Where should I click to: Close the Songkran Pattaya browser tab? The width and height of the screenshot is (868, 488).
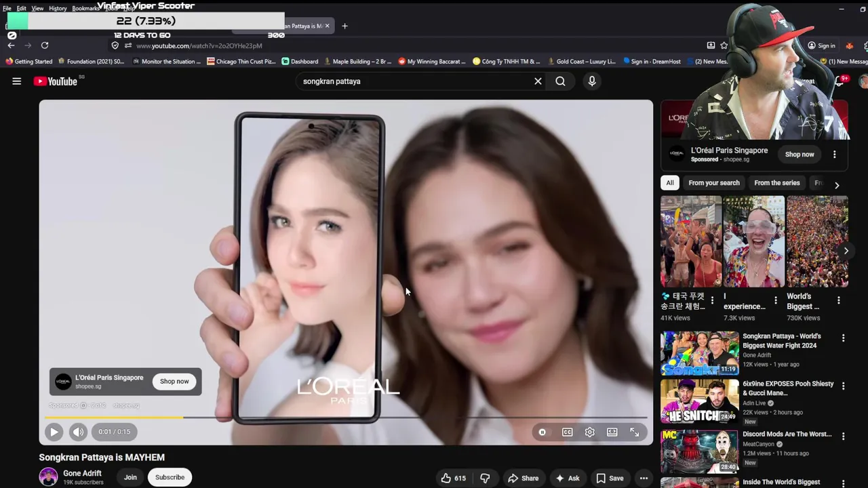pyautogui.click(x=327, y=26)
